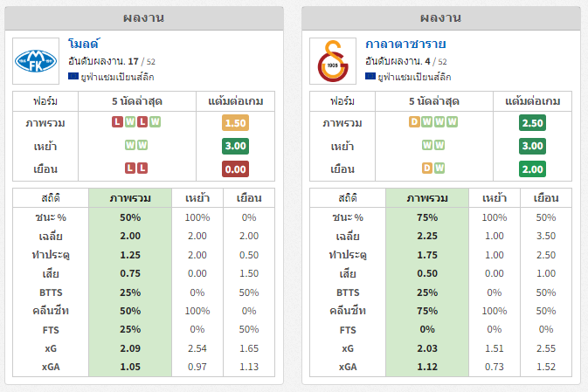Image resolution: width=588 pixels, height=392 pixels.
Task: Select เยือน column header in Galatasaray stats
Action: (544, 198)
